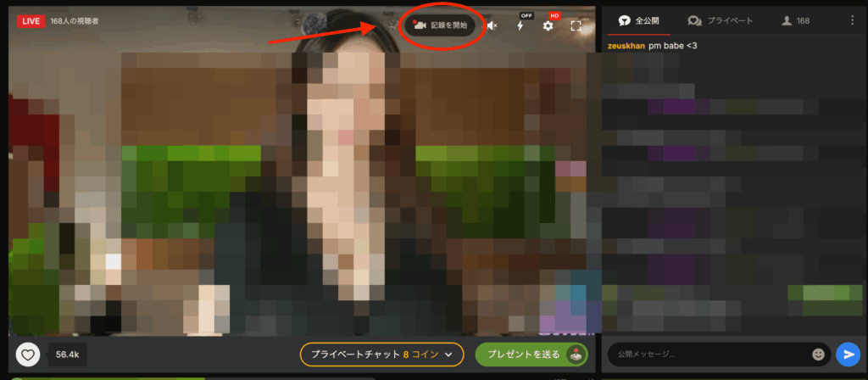The image size is (868, 380).
Task: Switch to the 全公開 chat tab
Action: pyautogui.click(x=638, y=21)
